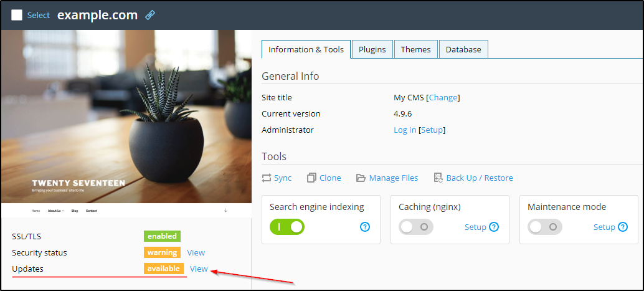Open help icon for Maintenance mode
Screen dimensions: 644x291
[x=623, y=227]
